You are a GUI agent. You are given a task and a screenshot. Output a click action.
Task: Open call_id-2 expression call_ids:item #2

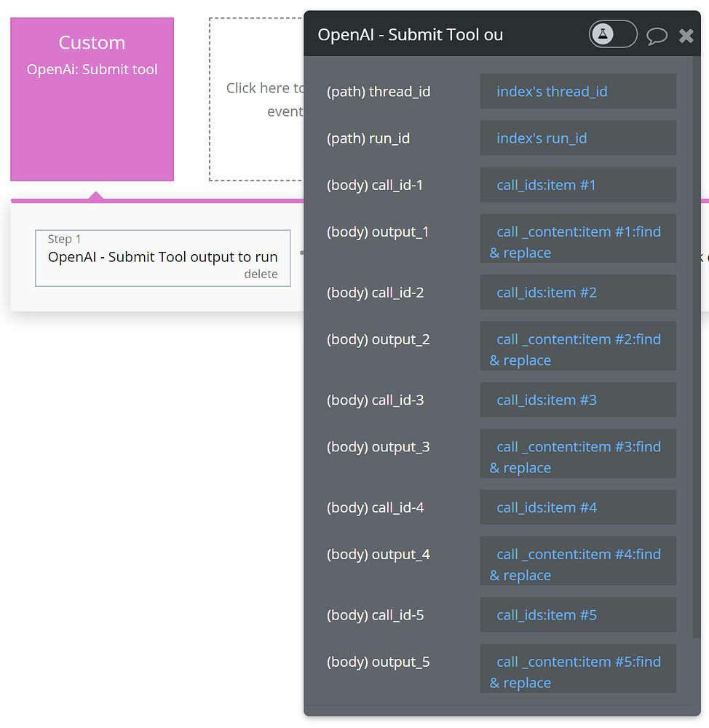pos(577,292)
